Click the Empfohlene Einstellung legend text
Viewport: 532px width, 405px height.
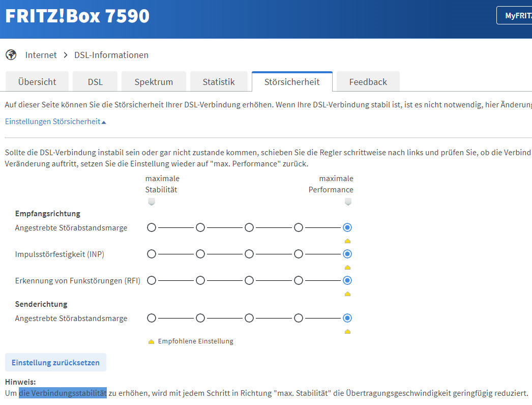coord(196,341)
